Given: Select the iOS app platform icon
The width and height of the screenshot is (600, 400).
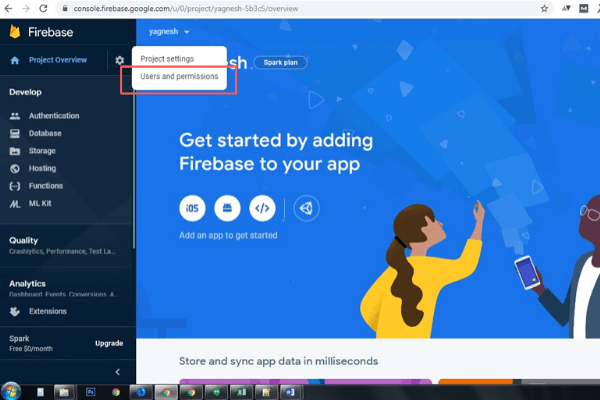Looking at the screenshot, I should 192,208.
